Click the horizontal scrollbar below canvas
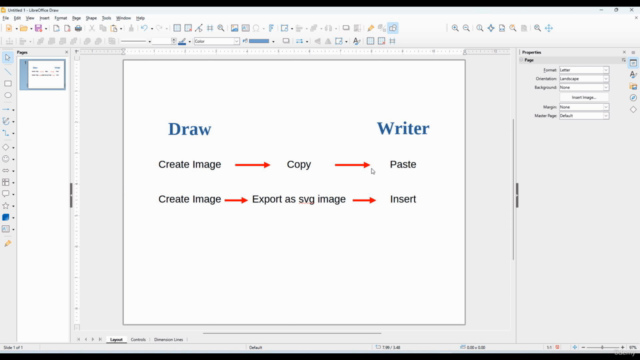This screenshot has width=640, height=360. [x=292, y=333]
